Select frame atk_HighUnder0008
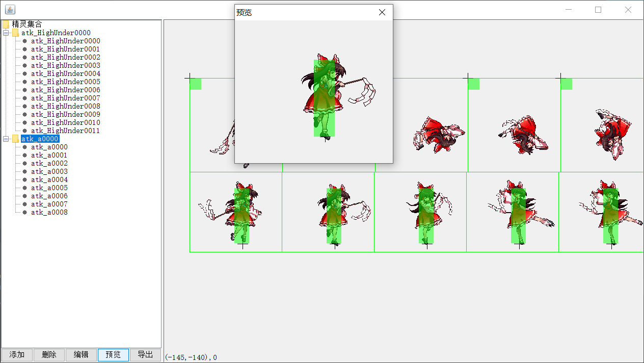Viewport: 644px width, 363px height. coord(65,106)
